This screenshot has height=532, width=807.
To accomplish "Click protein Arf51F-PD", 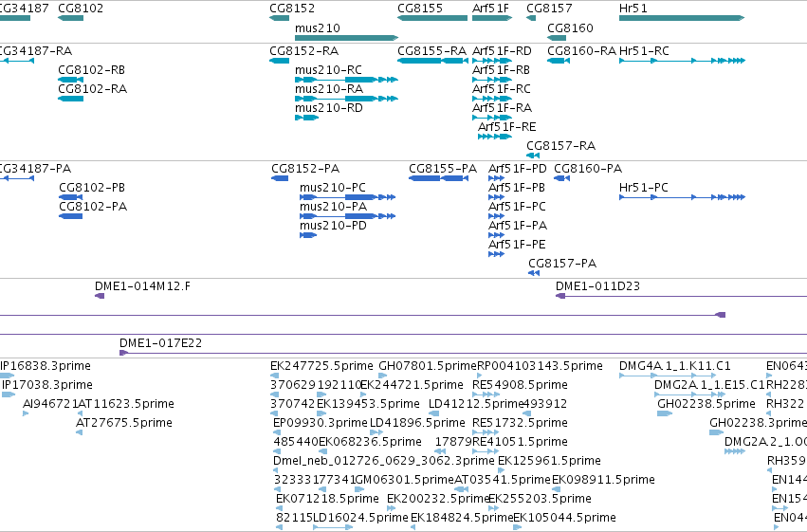I will click(x=518, y=169).
